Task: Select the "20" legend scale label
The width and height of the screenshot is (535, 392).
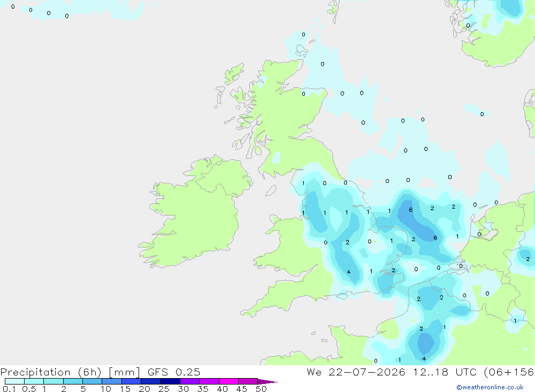Action: tap(144, 389)
